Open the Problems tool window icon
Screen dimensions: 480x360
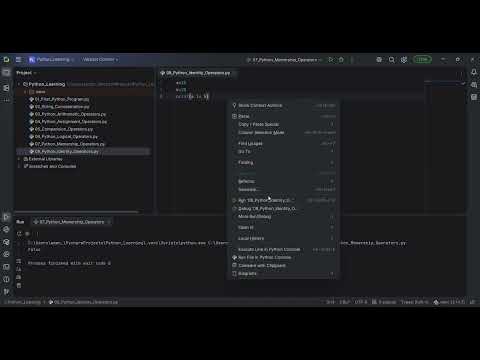pyautogui.click(x=6, y=279)
